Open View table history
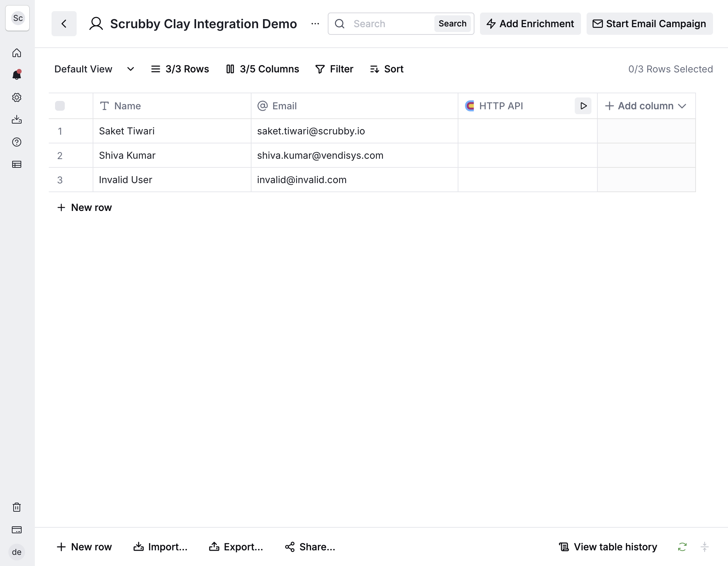The width and height of the screenshot is (728, 566). (608, 547)
